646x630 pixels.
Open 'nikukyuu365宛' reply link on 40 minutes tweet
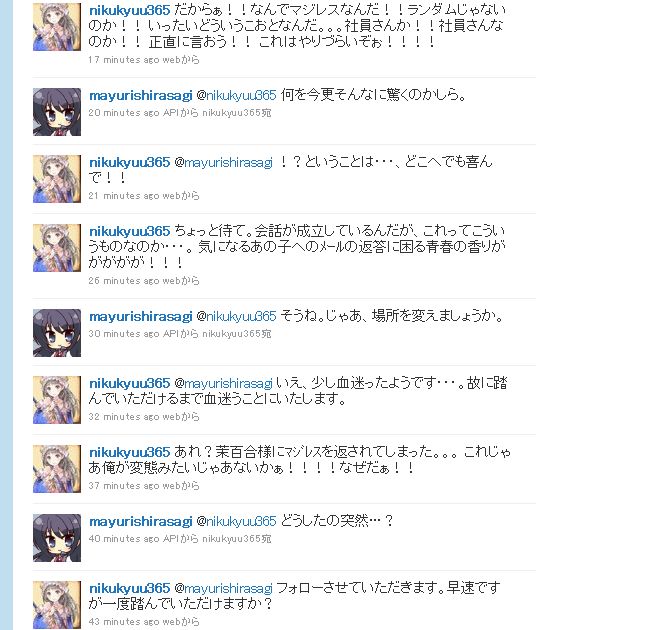tap(236, 539)
